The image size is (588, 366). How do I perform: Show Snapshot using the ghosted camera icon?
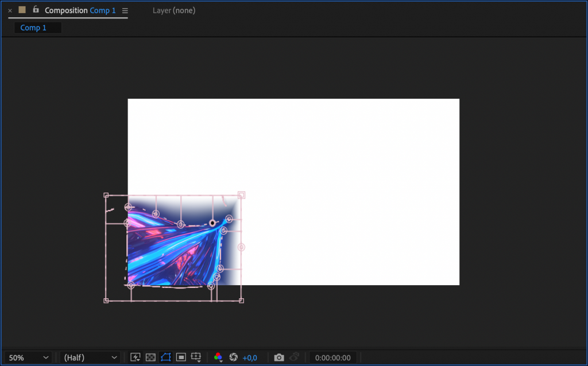coord(294,357)
